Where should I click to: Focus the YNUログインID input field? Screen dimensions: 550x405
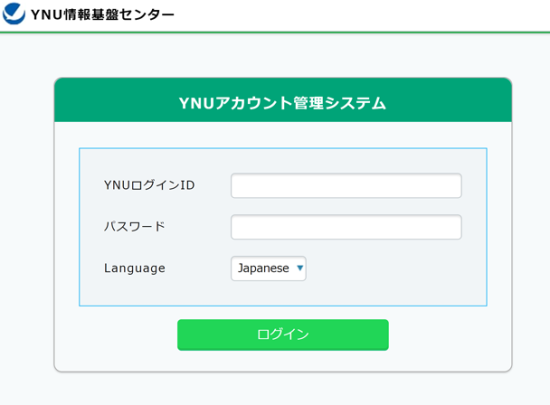pos(346,185)
